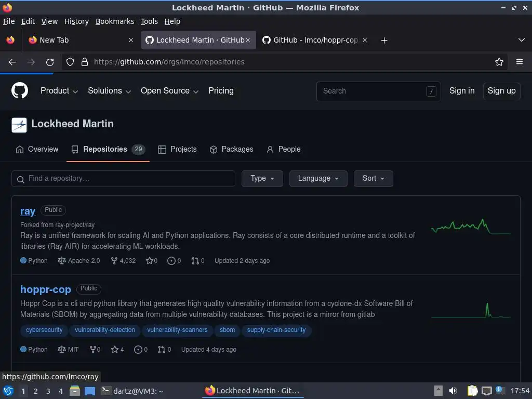Image resolution: width=532 pixels, height=399 pixels.
Task: Click the Sign up button
Action: click(x=501, y=91)
